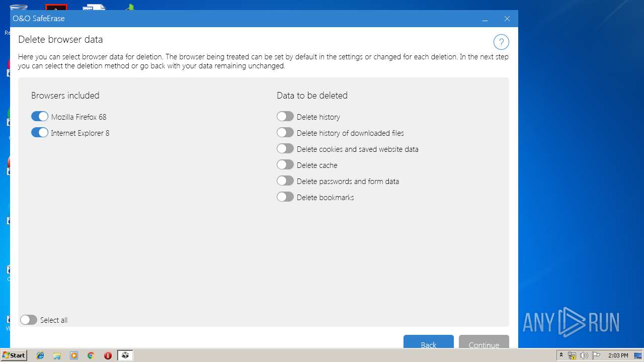Click the Delete cache label text
644x362 pixels.
point(317,165)
